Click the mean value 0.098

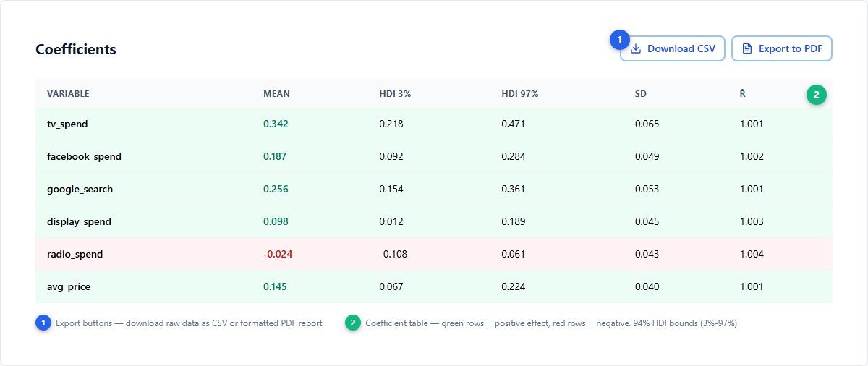click(x=276, y=221)
